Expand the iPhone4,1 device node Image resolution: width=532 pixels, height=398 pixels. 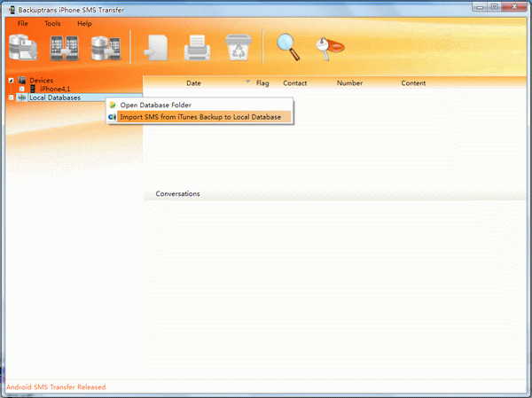[x=21, y=89]
